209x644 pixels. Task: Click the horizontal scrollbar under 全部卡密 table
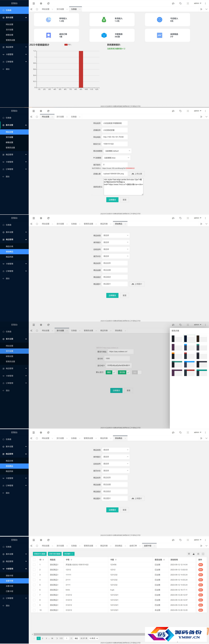[x=90, y=634]
